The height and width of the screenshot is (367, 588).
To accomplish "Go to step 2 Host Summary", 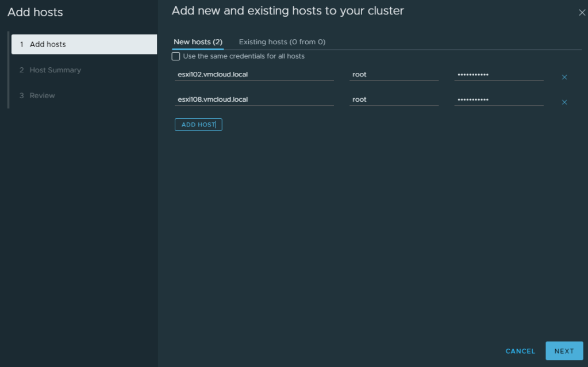I will (55, 70).
